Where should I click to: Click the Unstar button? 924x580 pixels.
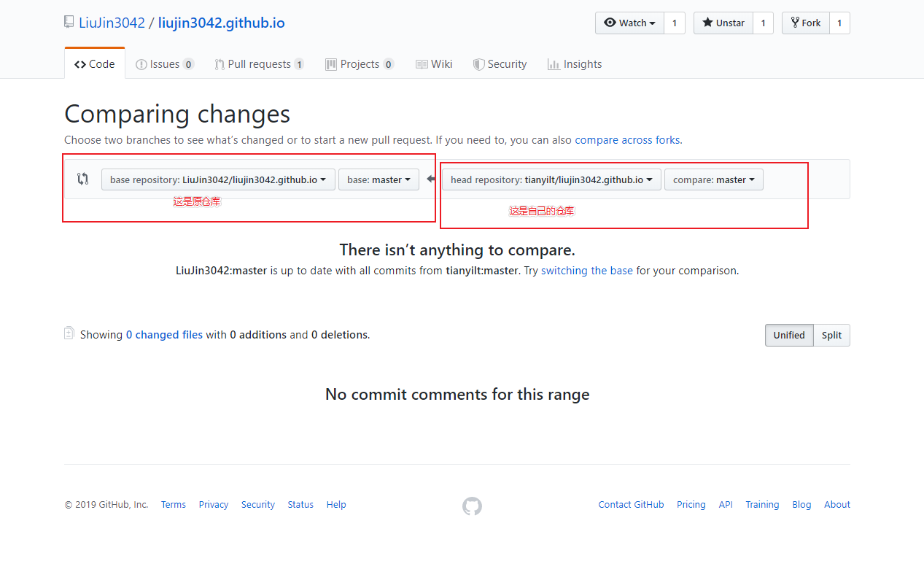tap(723, 23)
